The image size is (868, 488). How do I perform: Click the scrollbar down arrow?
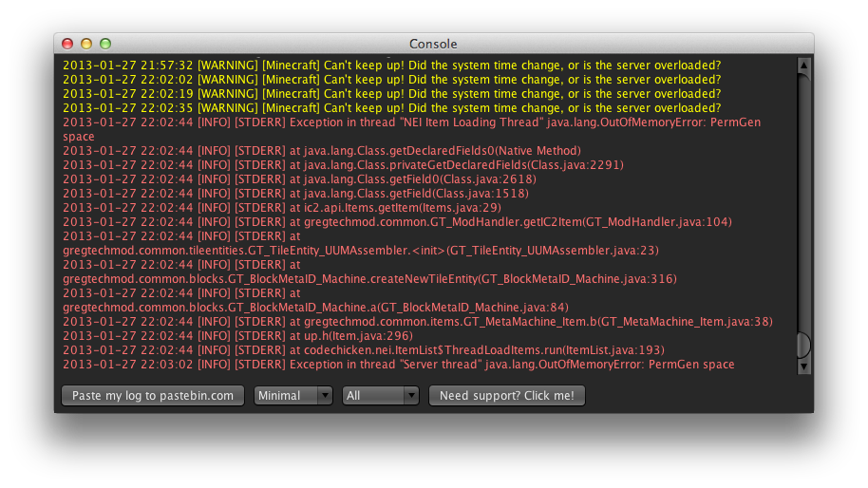point(803,366)
